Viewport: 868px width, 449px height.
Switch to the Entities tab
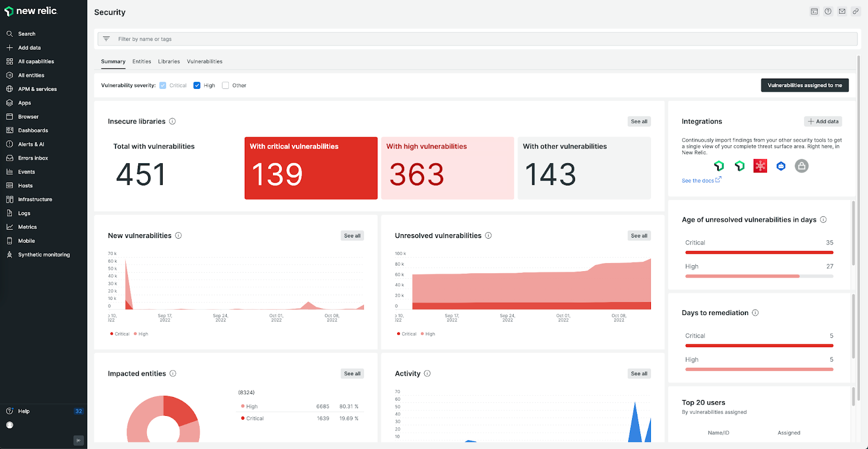pyautogui.click(x=142, y=61)
